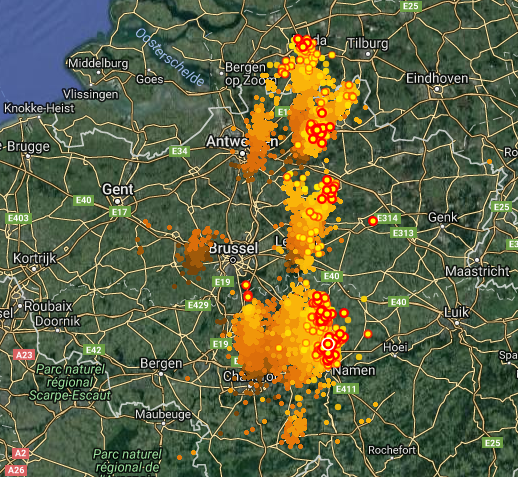Viewport: 518px width, 477px height.
Task: Click the Eindhoven city label
Action: point(437,79)
